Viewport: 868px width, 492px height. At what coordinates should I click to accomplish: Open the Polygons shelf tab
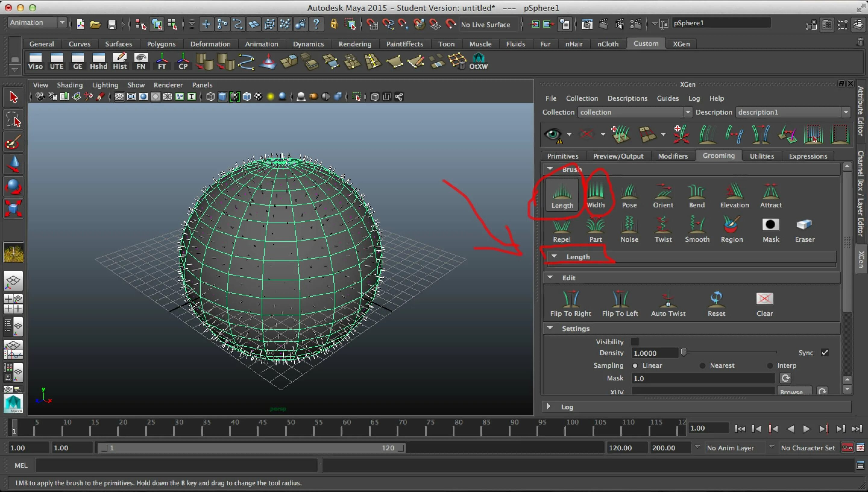pyautogui.click(x=161, y=44)
